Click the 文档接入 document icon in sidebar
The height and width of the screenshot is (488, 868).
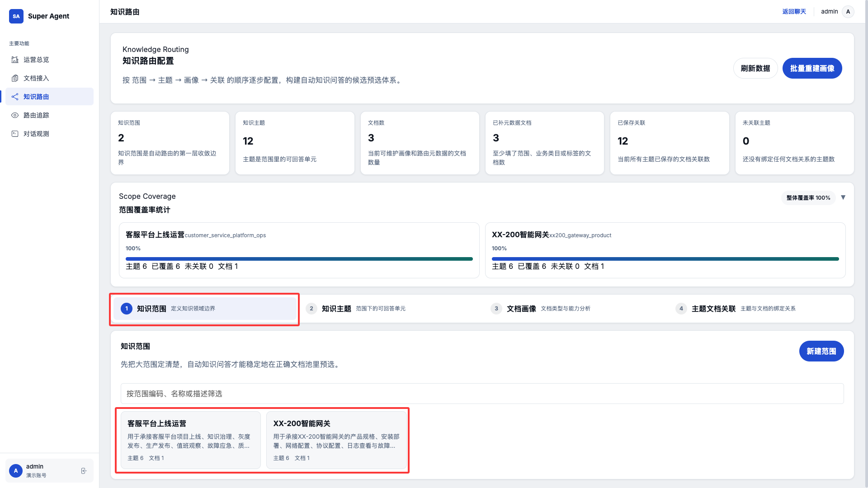(x=15, y=78)
